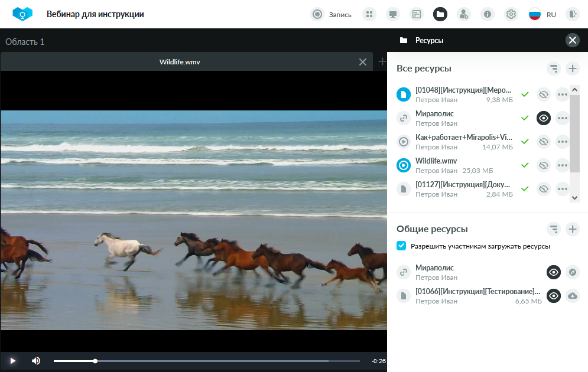Toggle visibility of Как+работает+Mirapolis resource
The height and width of the screenshot is (372, 588).
[x=543, y=142]
